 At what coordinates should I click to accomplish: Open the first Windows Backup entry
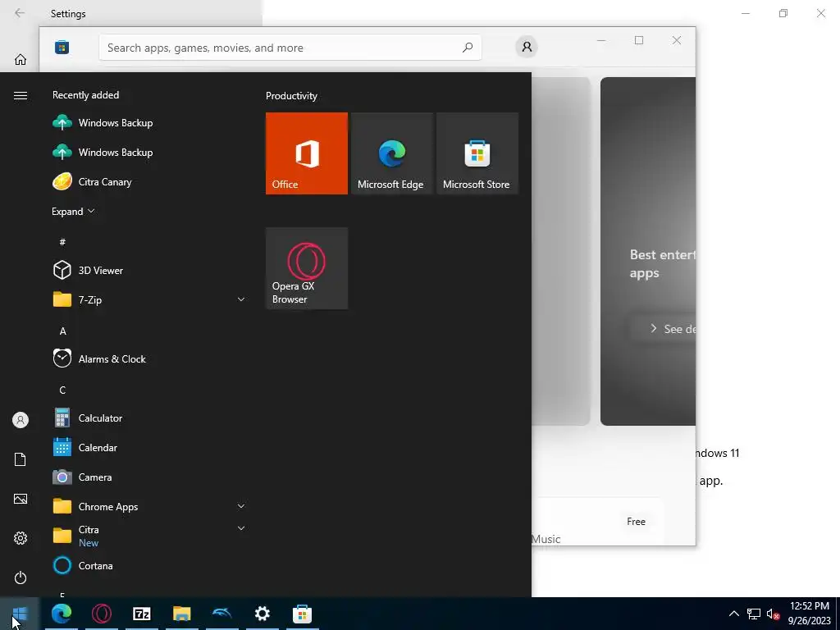pos(148,123)
